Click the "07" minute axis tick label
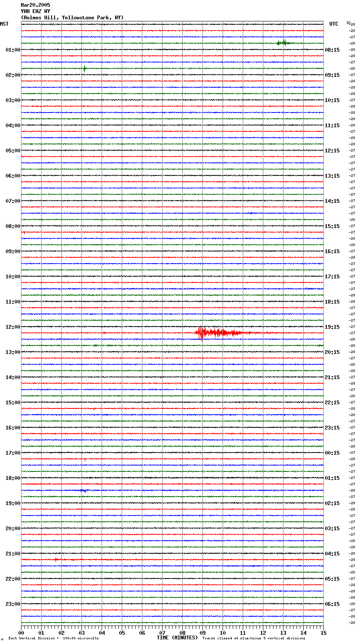Image resolution: width=357 pixels, height=644 pixels. [162, 633]
